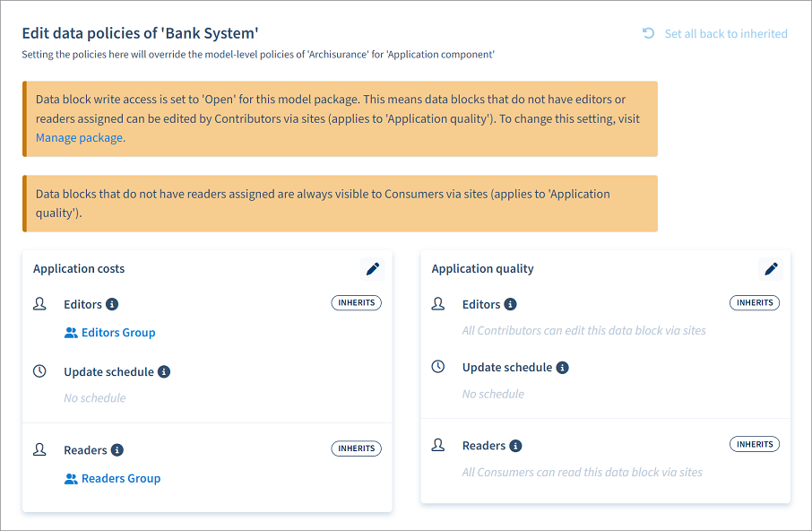Show info for Application costs Update schedule
Screen dimensions: 812x531
click(164, 371)
